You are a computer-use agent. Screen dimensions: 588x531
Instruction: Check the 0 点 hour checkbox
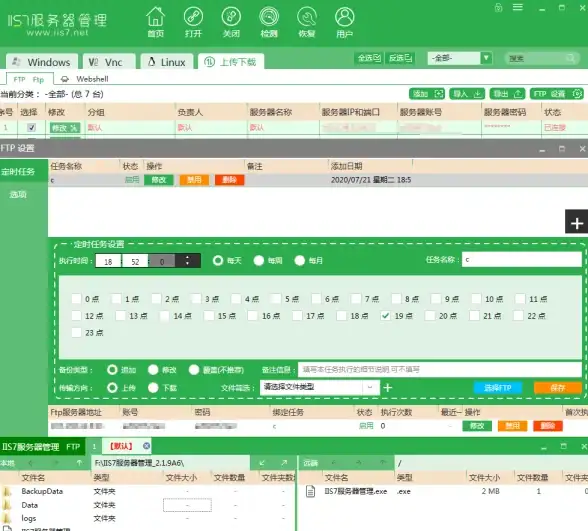coord(76,299)
